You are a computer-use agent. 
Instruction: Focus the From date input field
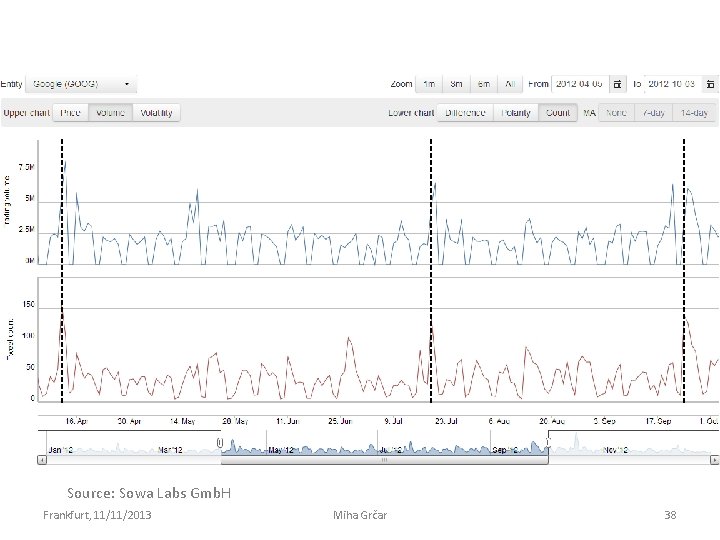(x=580, y=84)
